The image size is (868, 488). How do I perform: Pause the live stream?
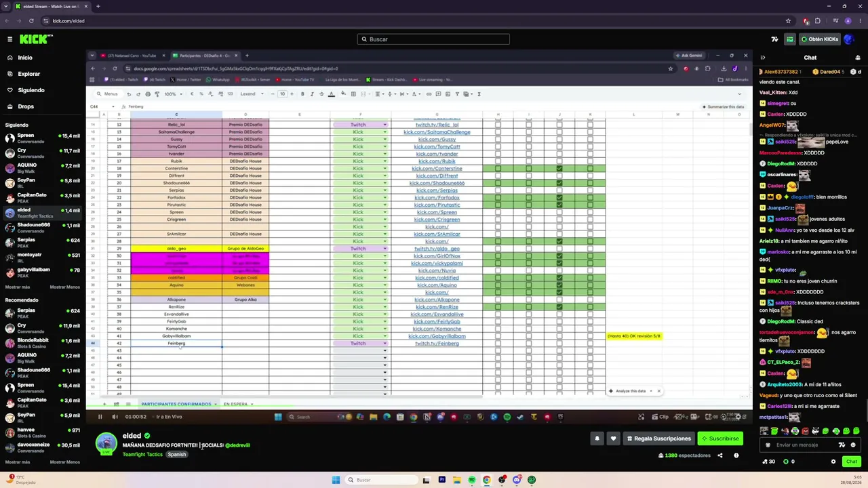click(100, 417)
